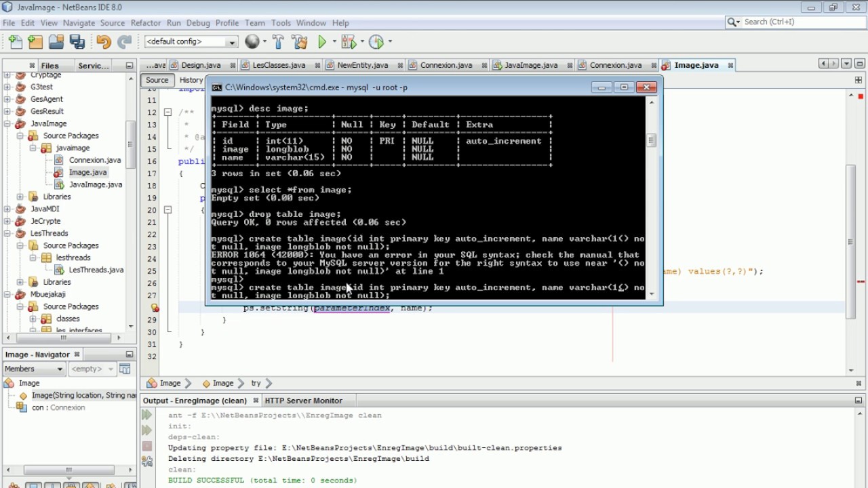The height and width of the screenshot is (488, 868).
Task: Open the Members dropdown in Navigator
Action: 34,369
